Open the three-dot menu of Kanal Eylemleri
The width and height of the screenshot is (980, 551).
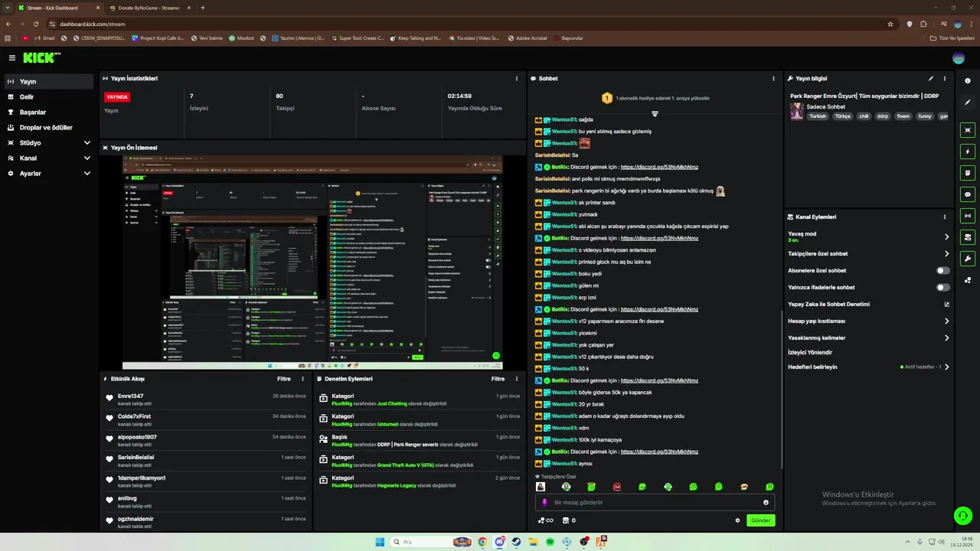[945, 217]
